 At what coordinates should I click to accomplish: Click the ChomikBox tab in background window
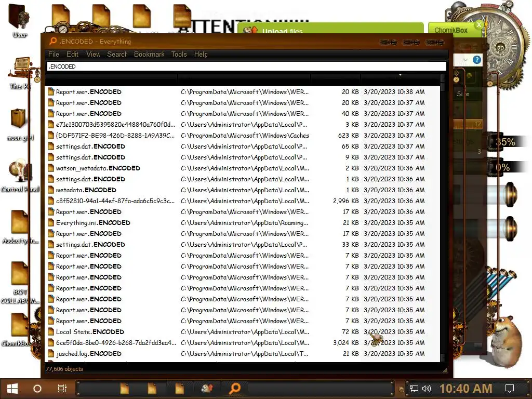pyautogui.click(x=451, y=30)
